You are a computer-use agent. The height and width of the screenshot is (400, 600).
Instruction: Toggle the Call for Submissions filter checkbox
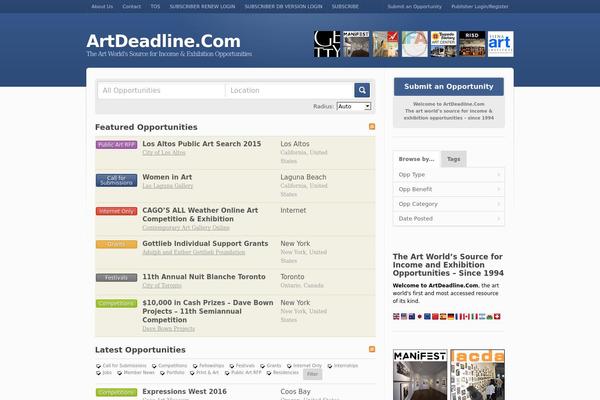click(98, 366)
